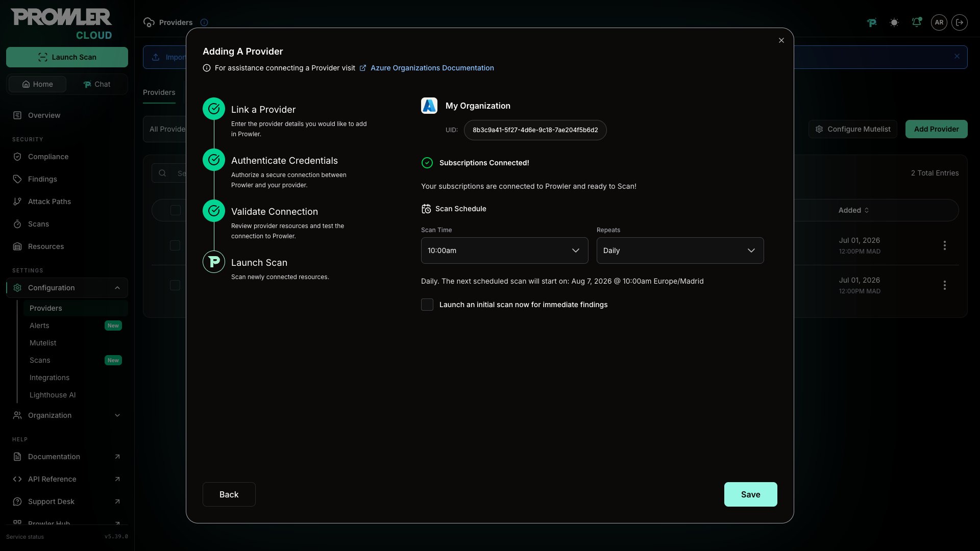Collapse the Configuration section
Screen dimensions: 980x551
tap(67, 288)
